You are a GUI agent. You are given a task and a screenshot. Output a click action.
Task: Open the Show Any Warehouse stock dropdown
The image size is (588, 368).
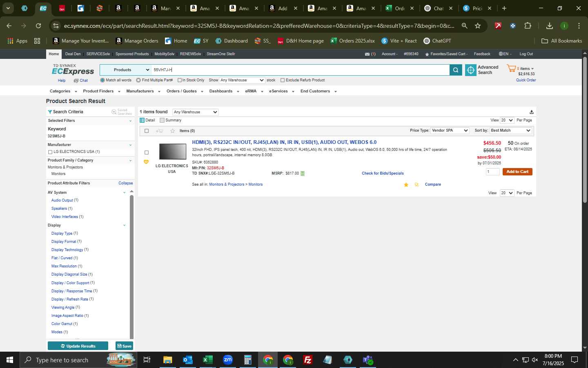[242, 80]
